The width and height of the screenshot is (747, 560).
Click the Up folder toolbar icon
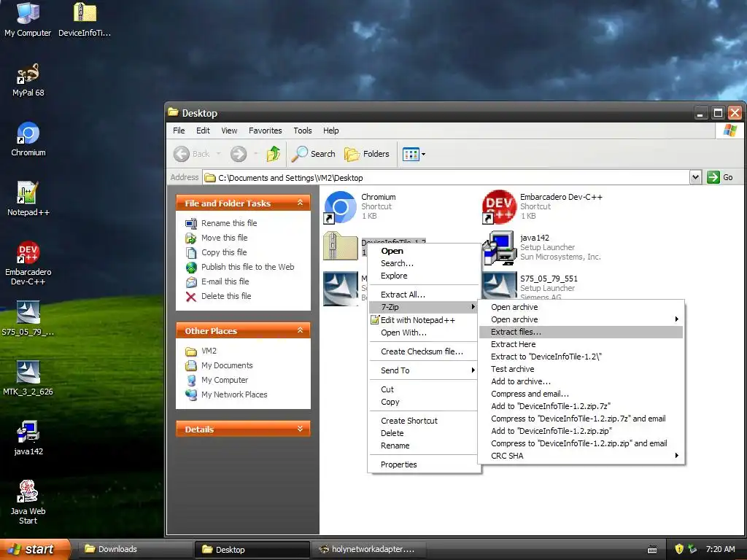click(x=274, y=154)
